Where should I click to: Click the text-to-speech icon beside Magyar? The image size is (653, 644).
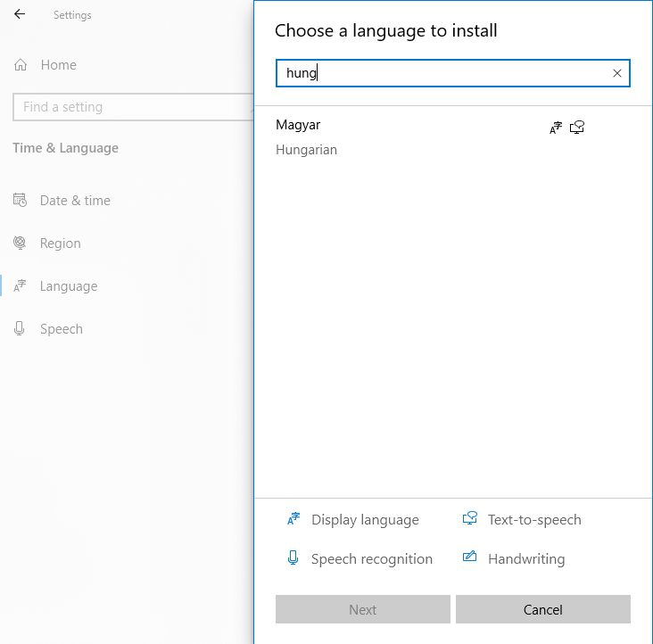577,128
